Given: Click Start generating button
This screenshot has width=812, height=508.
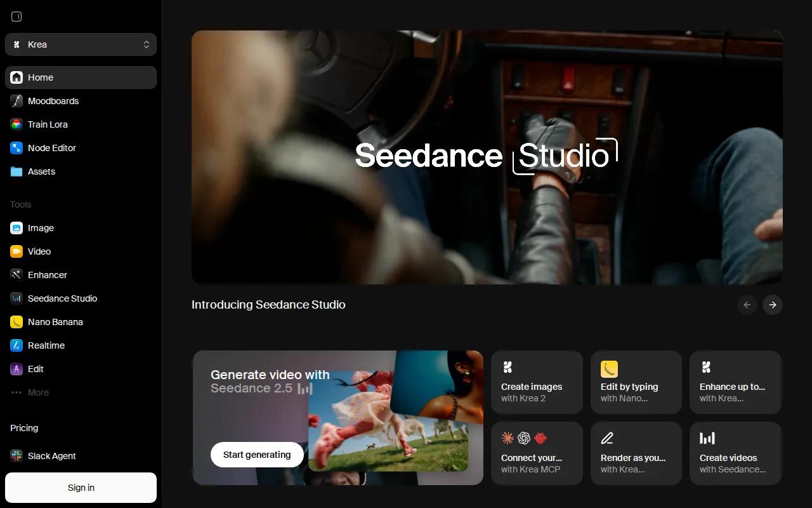Looking at the screenshot, I should (x=257, y=455).
